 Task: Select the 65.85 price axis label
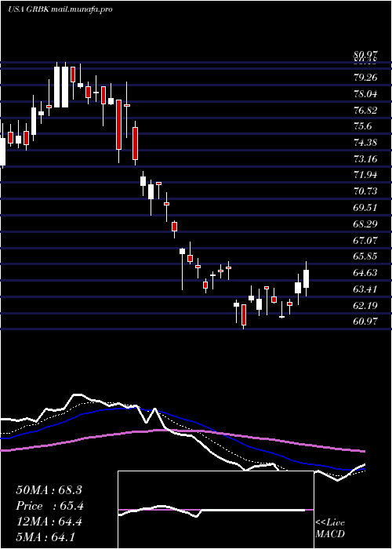366,256
